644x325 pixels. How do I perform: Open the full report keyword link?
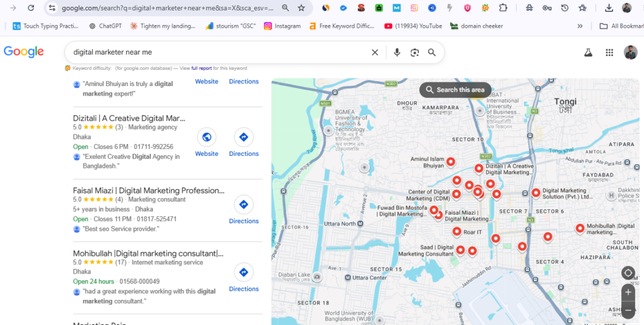(x=202, y=68)
